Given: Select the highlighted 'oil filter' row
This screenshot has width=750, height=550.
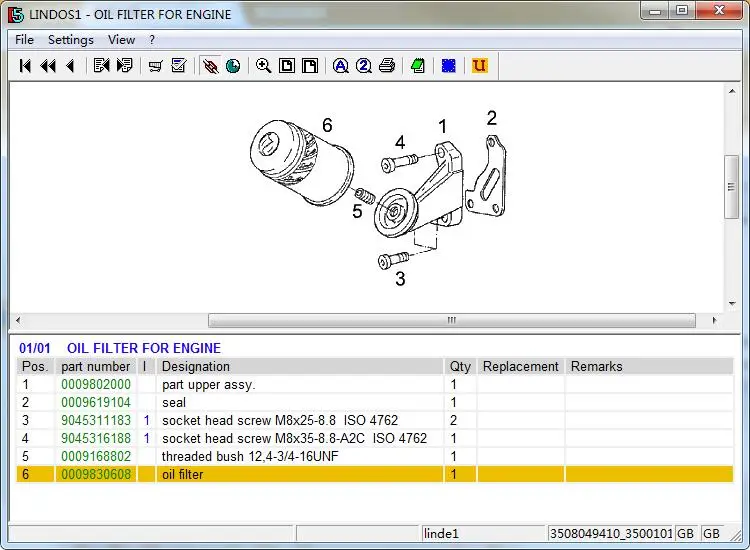Looking at the screenshot, I should coord(375,474).
